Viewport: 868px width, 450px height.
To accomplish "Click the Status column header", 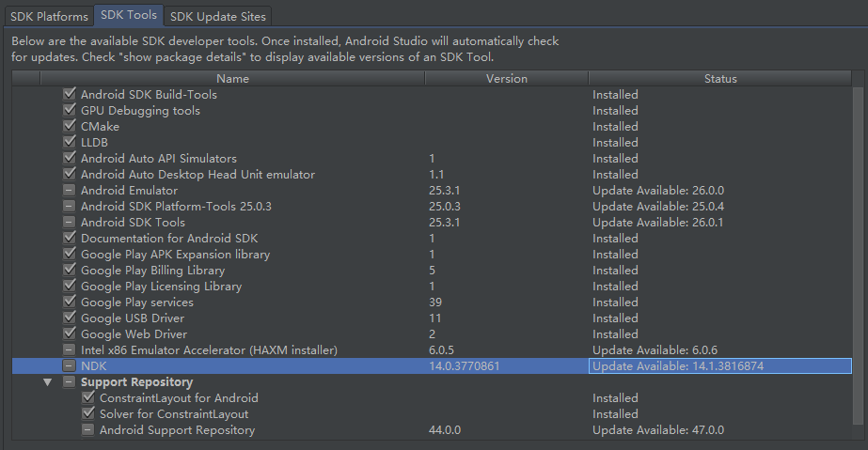I will point(720,79).
